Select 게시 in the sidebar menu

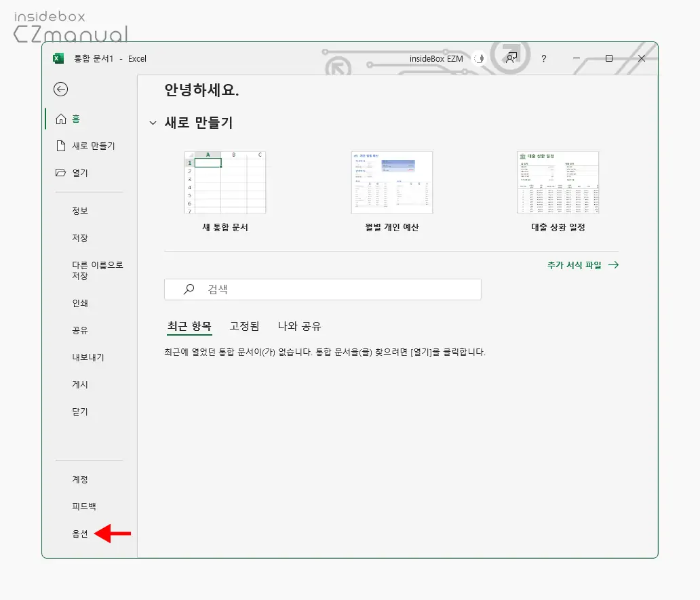[80, 384]
